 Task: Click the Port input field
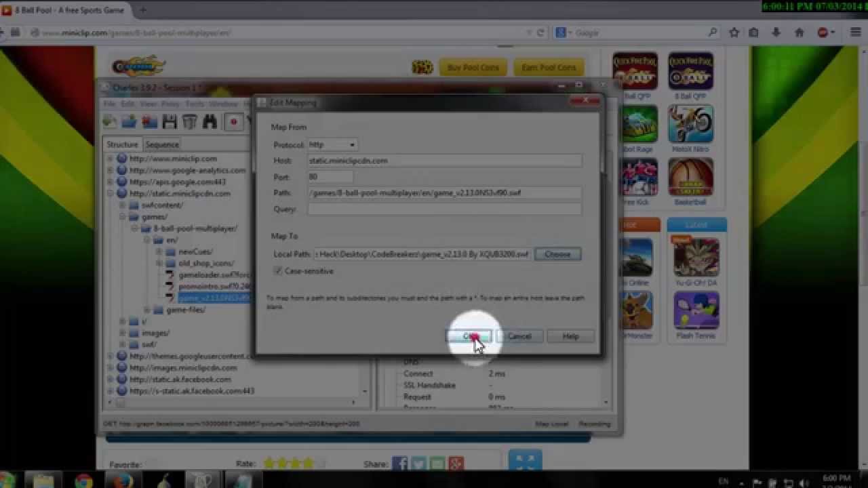(330, 177)
